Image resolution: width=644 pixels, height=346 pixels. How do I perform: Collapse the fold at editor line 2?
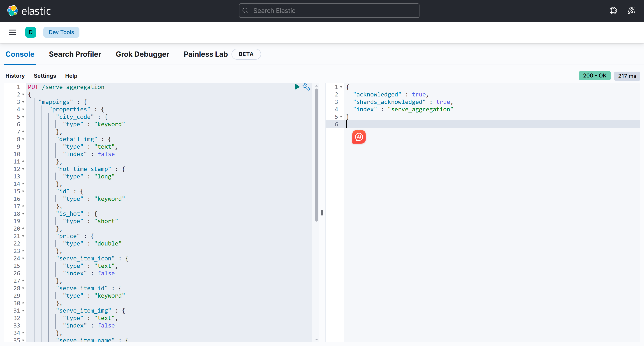click(23, 95)
